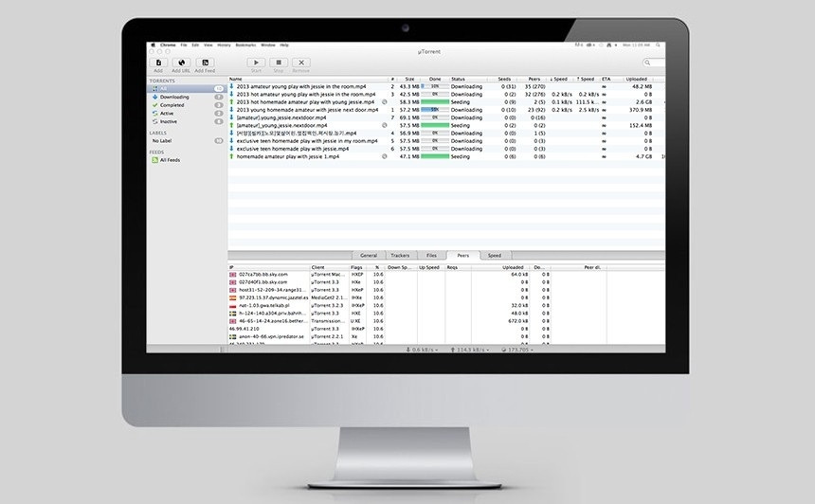
Task: Click the Swedish flag beside anon-40-66.vpn.ipredator.se
Action: pos(233,336)
